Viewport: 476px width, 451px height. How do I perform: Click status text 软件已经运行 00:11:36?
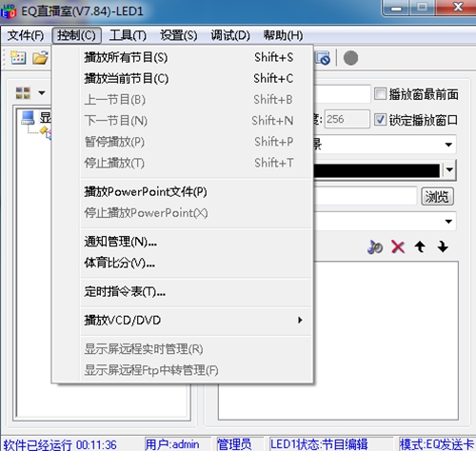(x=60, y=444)
